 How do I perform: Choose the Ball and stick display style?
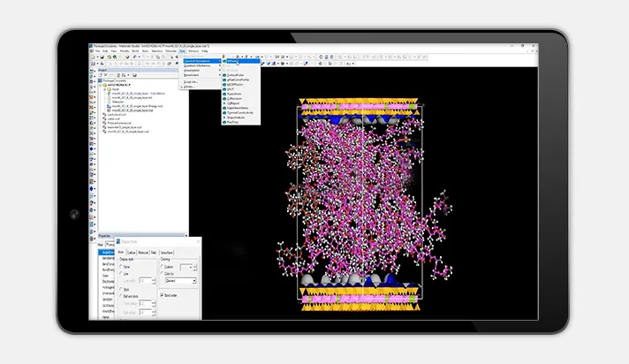(119, 295)
